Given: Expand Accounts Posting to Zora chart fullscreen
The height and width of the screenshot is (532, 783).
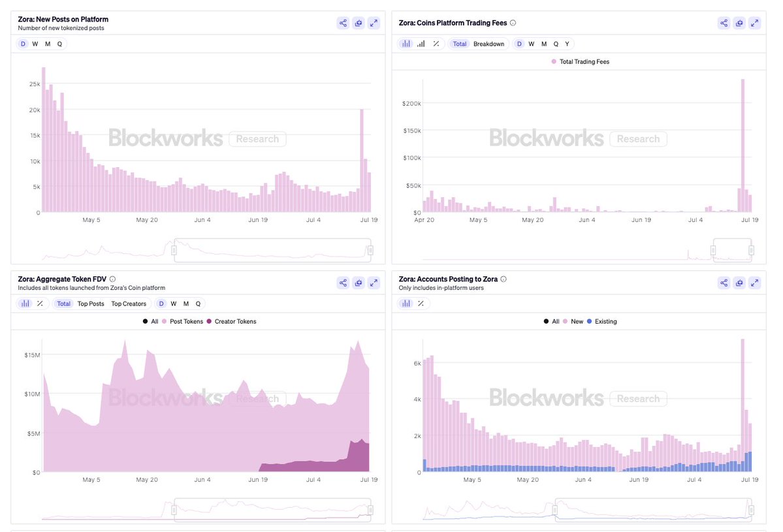Looking at the screenshot, I should pyautogui.click(x=754, y=283).
